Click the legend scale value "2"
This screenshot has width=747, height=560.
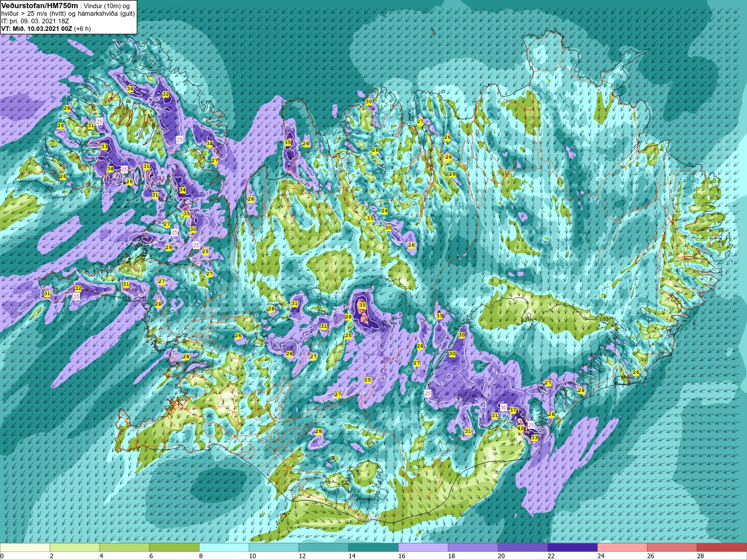click(x=51, y=556)
